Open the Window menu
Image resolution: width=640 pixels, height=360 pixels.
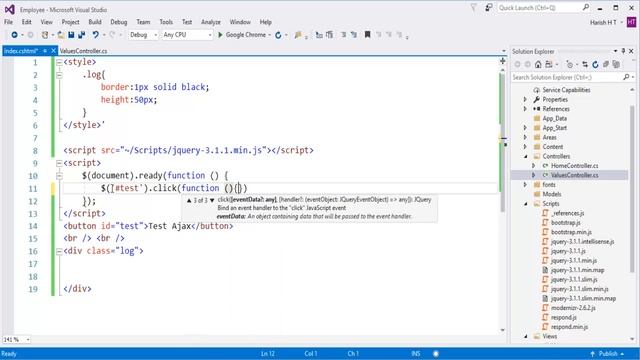[240, 22]
